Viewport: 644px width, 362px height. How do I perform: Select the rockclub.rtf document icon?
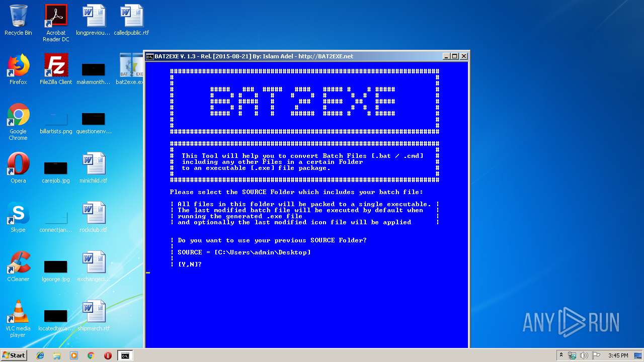coord(93,217)
